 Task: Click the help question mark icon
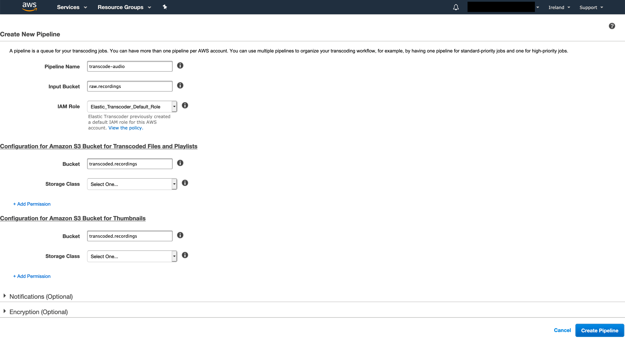pos(612,26)
